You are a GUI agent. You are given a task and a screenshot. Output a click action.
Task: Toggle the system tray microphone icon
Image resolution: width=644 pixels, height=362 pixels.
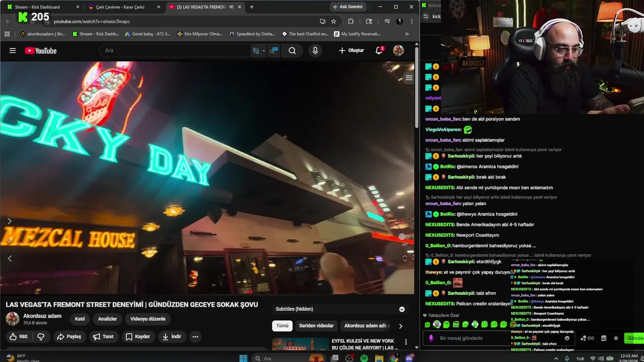point(567,358)
